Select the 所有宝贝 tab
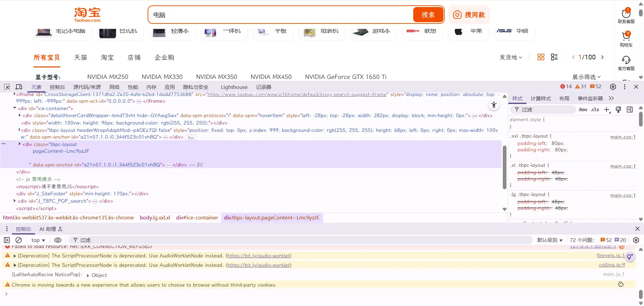Screen dimensions: 644x306 (47, 57)
